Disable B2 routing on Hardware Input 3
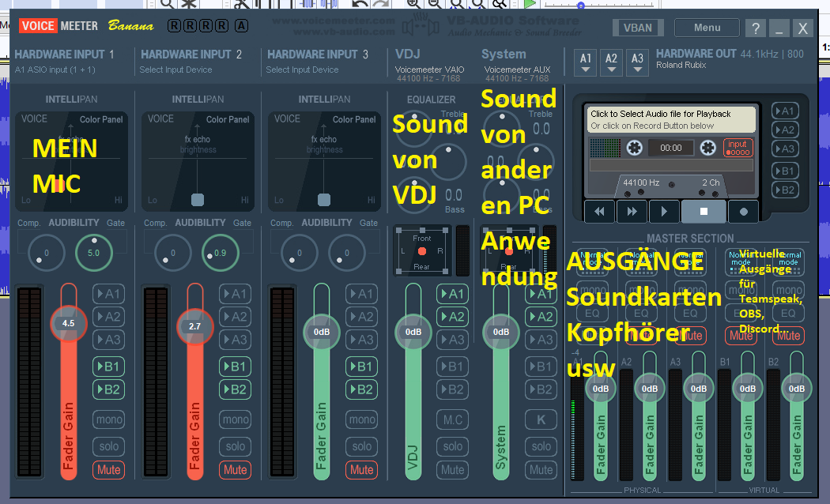 [361, 389]
